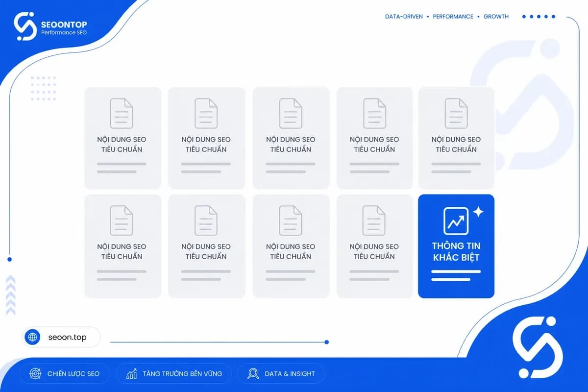This screenshot has width=588, height=392.
Task: Select the TĂNG TRƯỞNG BỀN VỮNG button
Action: point(173,374)
